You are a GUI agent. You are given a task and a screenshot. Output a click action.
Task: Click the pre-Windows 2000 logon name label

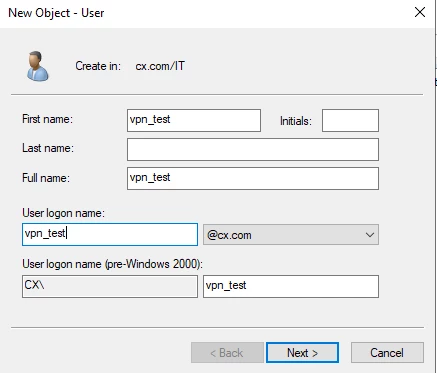coord(112,264)
